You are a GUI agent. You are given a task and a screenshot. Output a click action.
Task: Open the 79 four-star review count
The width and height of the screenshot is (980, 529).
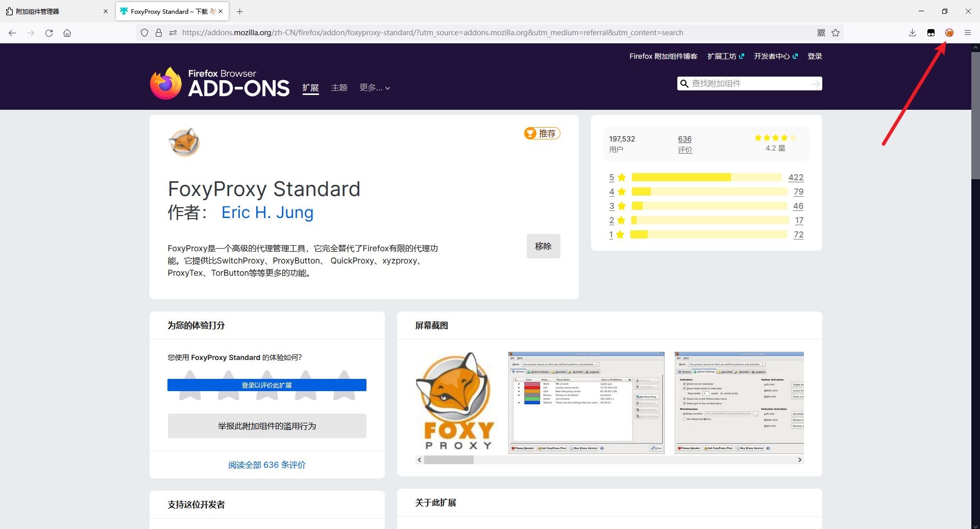(799, 191)
